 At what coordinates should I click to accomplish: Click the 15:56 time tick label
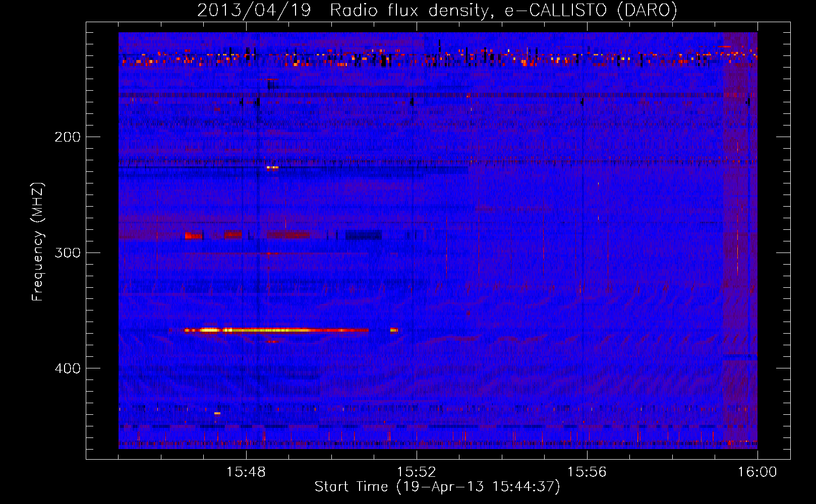tap(587, 472)
